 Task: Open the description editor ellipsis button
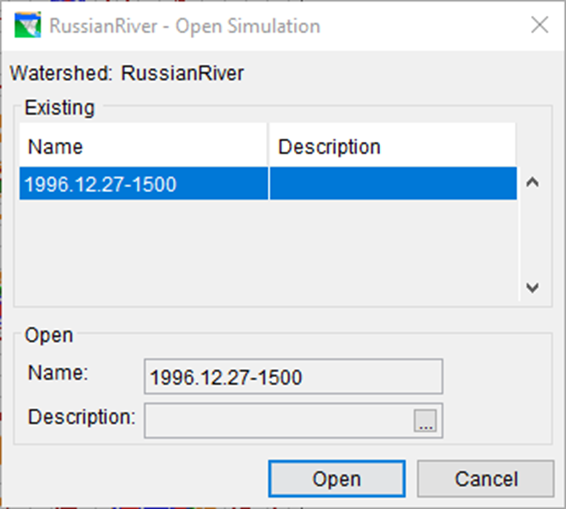(425, 421)
